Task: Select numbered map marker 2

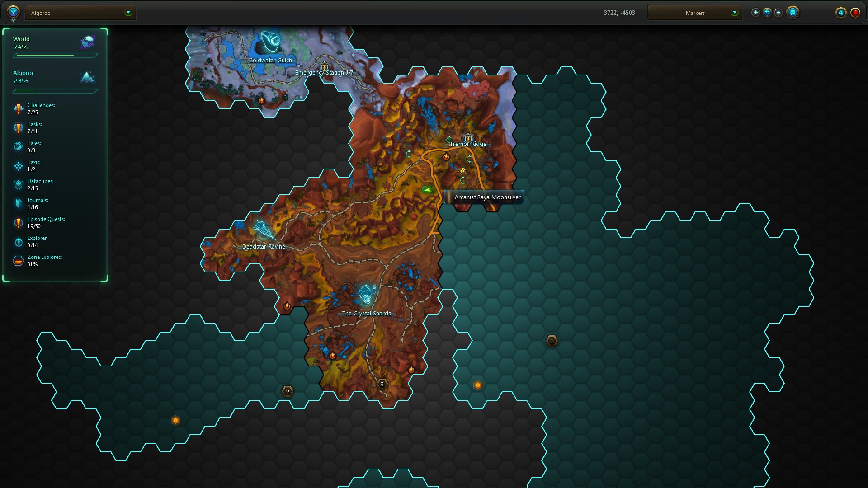Action: [288, 392]
